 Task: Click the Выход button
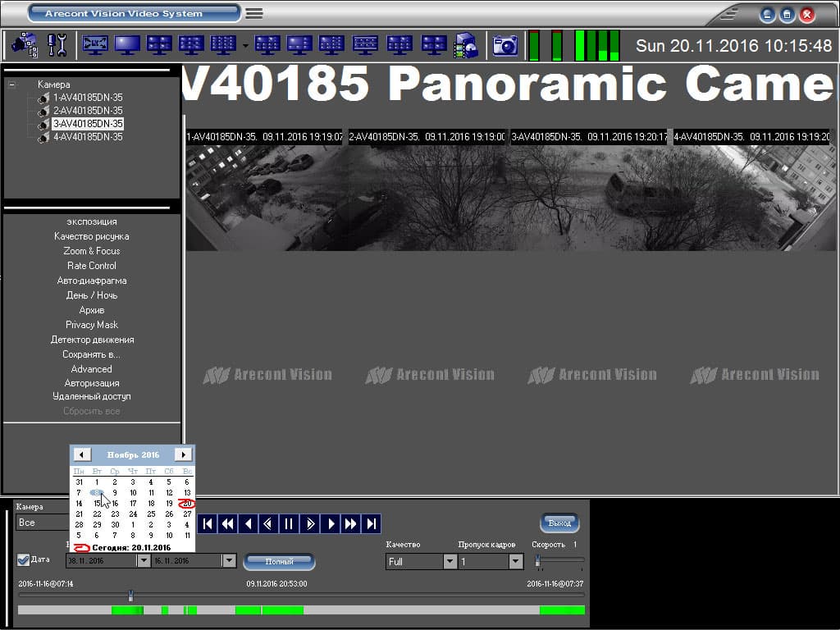[x=559, y=523]
